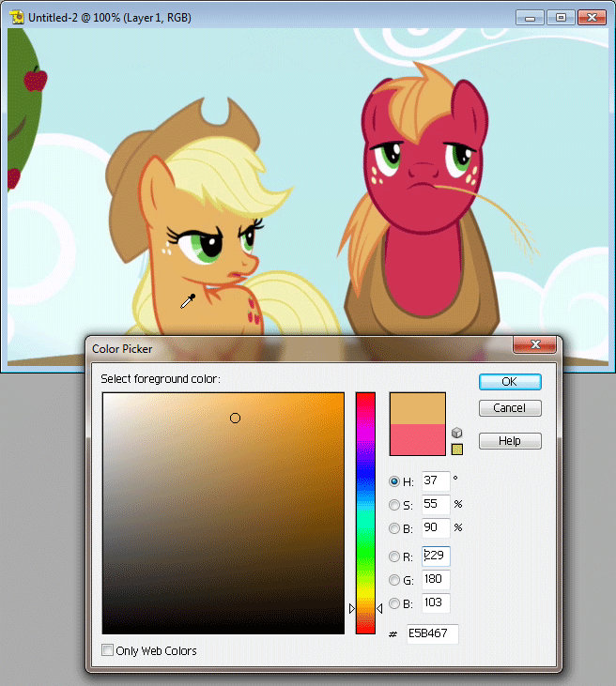Select the S saturation radio button
The image size is (616, 686).
click(394, 505)
